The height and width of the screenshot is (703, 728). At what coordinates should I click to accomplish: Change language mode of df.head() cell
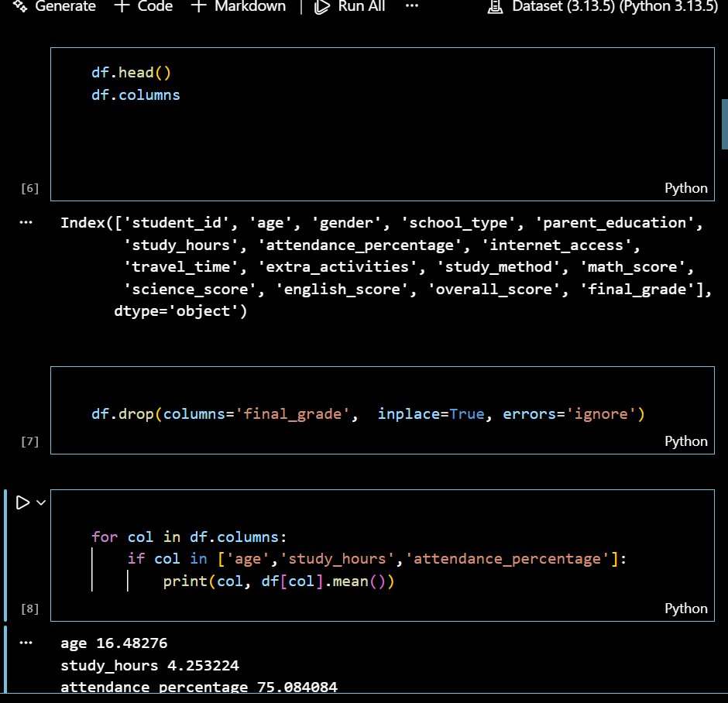[685, 188]
